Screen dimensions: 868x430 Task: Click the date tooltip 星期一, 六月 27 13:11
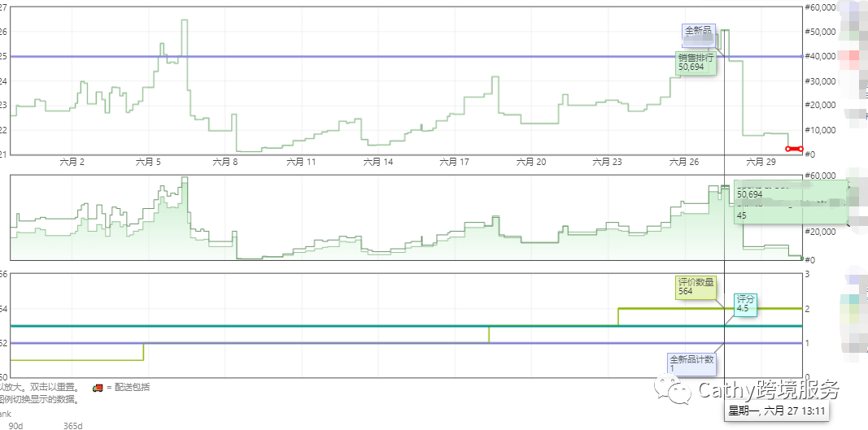point(775,410)
